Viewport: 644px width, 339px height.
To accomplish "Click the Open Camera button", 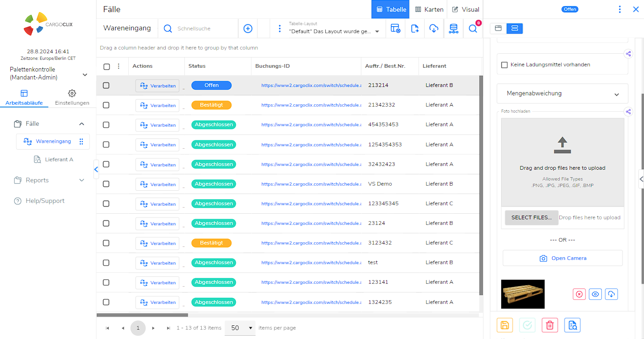I will click(562, 258).
